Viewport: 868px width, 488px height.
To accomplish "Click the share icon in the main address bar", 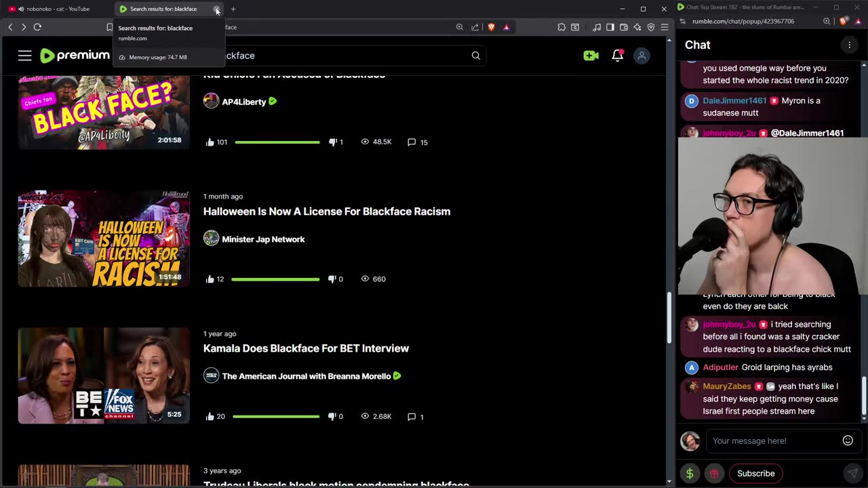I will click(475, 27).
